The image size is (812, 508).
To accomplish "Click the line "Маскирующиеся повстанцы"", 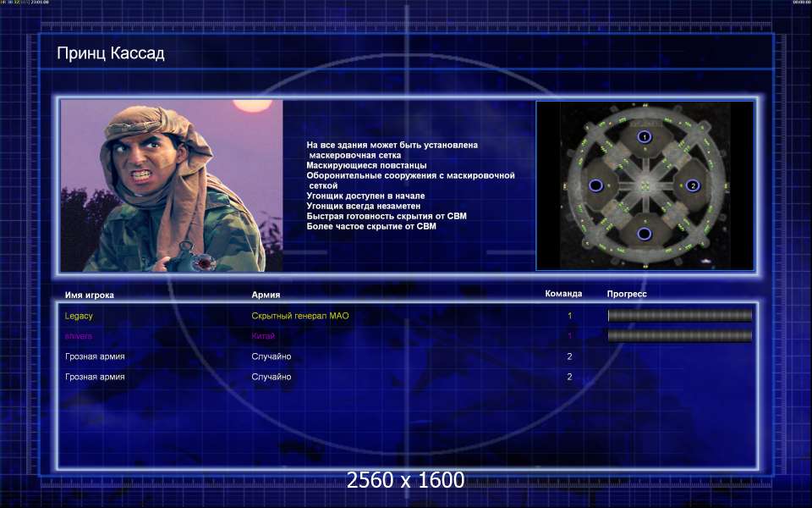I will [x=366, y=165].
